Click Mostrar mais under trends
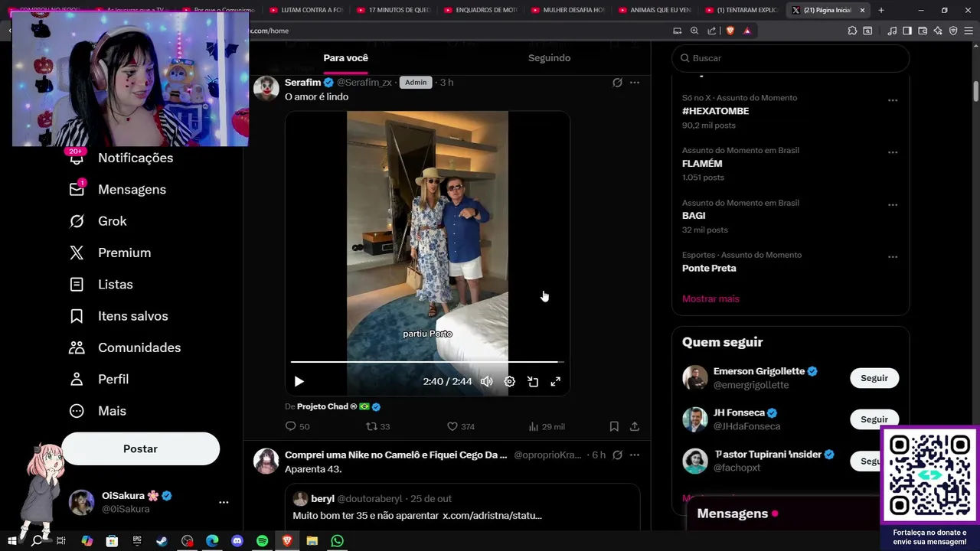 710,298
